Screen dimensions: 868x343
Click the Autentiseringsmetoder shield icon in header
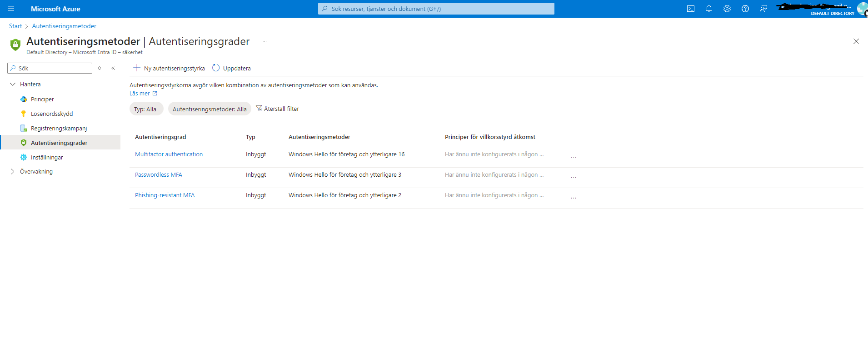point(15,45)
